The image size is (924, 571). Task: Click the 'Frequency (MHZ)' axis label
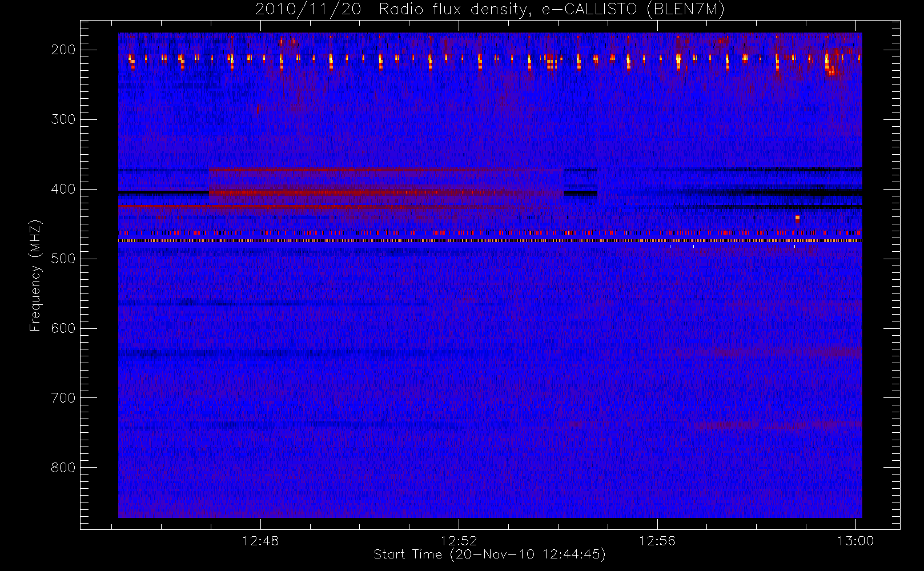pos(35,275)
